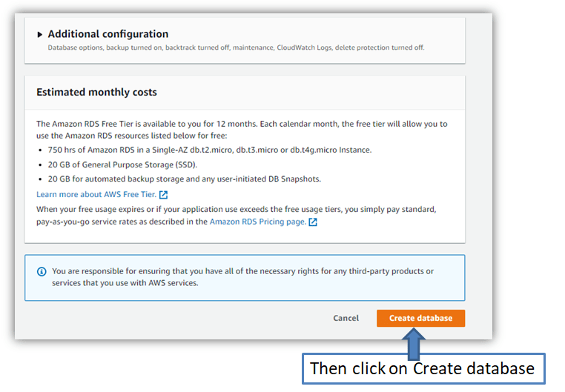The height and width of the screenshot is (392, 565).
Task: Cancel the database creation
Action: pos(346,318)
